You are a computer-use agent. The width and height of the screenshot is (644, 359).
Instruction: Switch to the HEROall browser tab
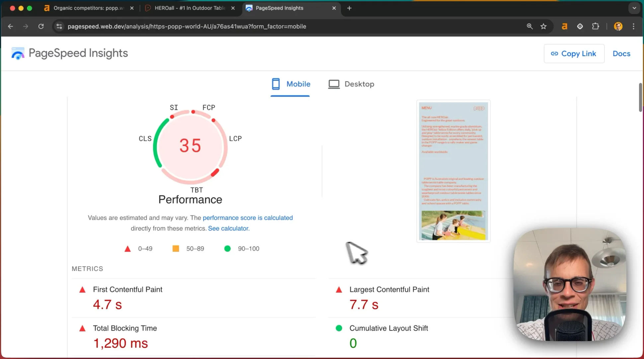pyautogui.click(x=190, y=8)
